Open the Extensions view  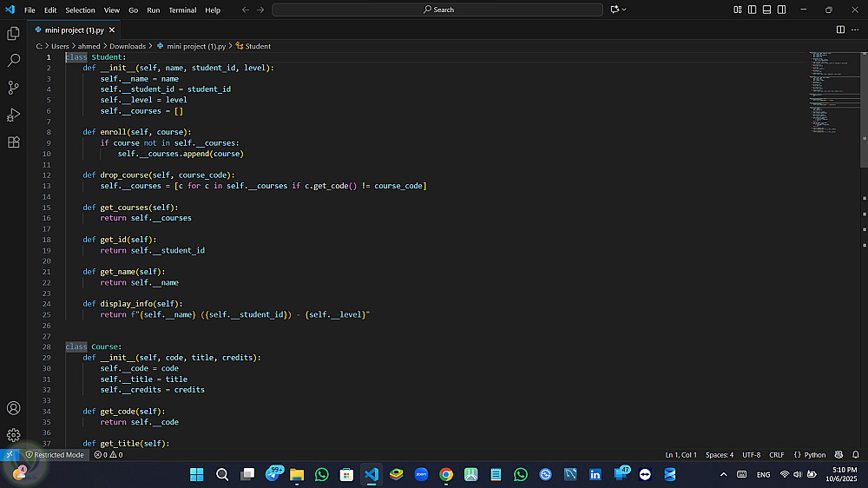tap(13, 142)
